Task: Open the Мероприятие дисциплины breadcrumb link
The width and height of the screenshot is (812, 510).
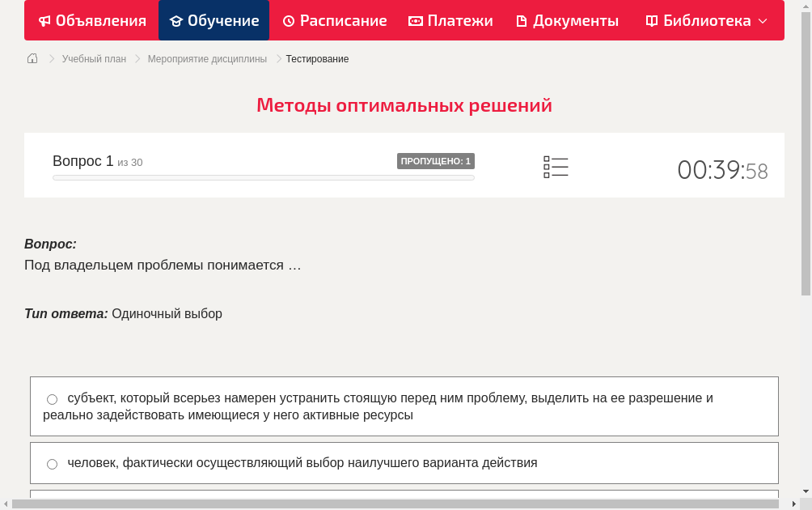Action: coord(205,58)
